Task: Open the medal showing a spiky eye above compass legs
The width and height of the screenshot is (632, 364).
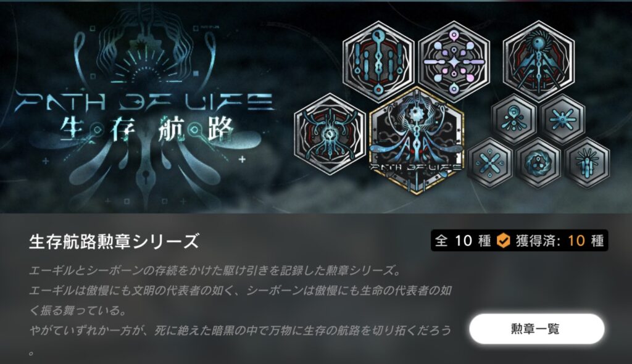Action: point(538,62)
